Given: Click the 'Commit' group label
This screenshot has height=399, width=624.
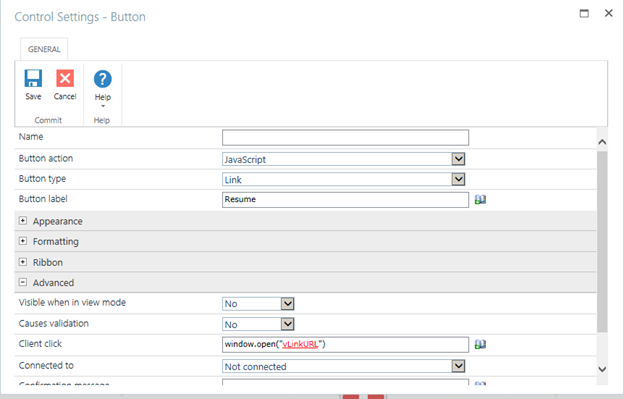Looking at the screenshot, I should pyautogui.click(x=48, y=120).
